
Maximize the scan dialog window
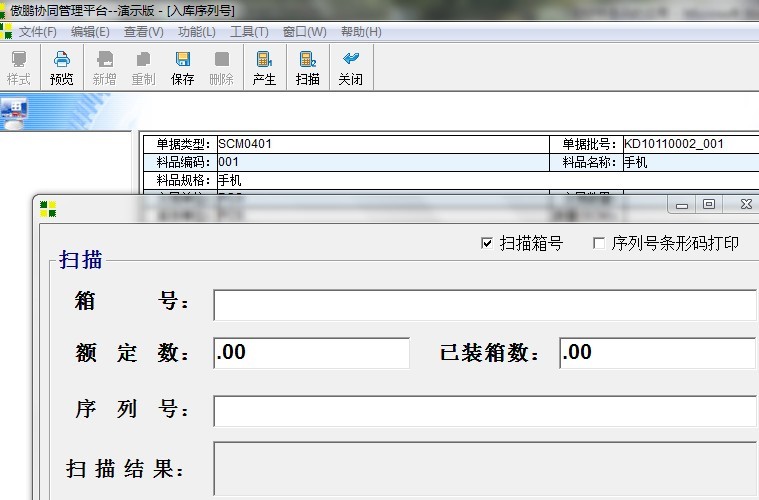(x=709, y=205)
